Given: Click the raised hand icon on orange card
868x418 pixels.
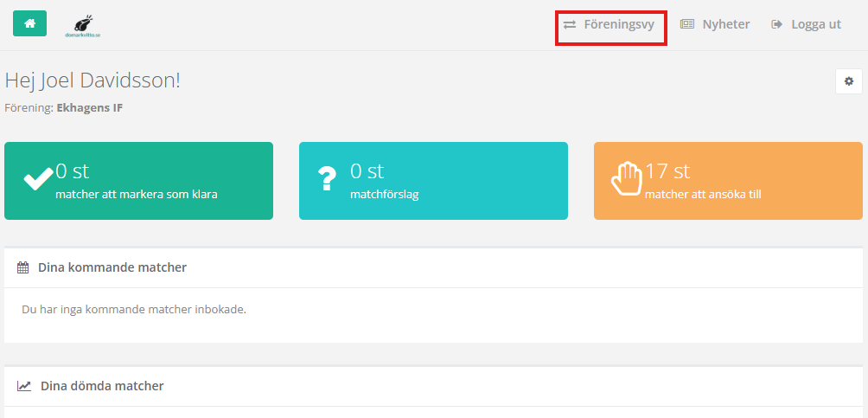Looking at the screenshot, I should coord(627,178).
